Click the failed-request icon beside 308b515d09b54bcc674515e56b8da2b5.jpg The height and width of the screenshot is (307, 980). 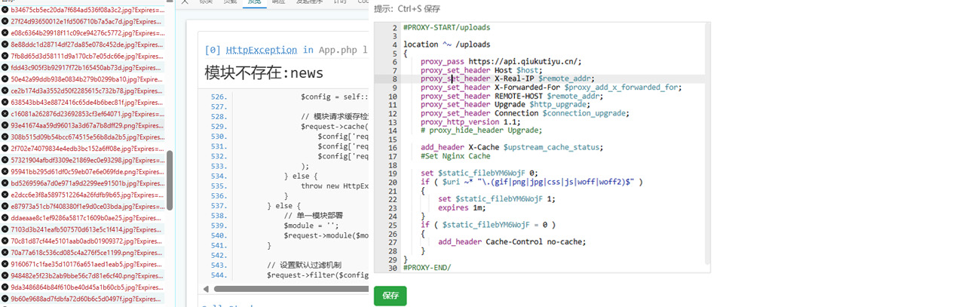[5, 137]
